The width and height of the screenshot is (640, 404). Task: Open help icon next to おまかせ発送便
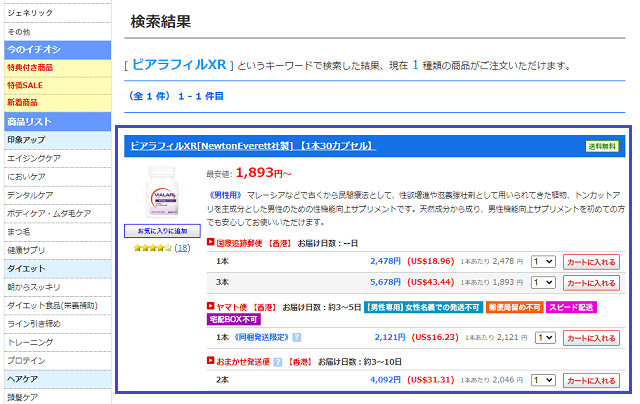pyautogui.click(x=278, y=362)
